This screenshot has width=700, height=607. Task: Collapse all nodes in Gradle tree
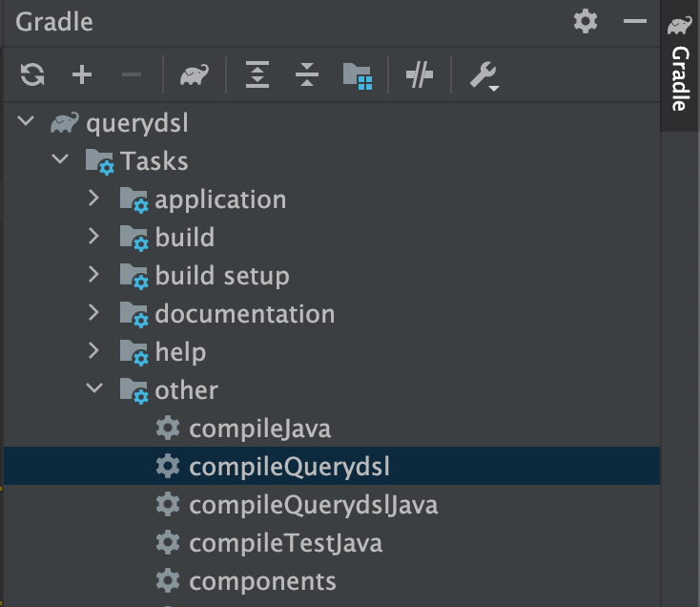(307, 74)
